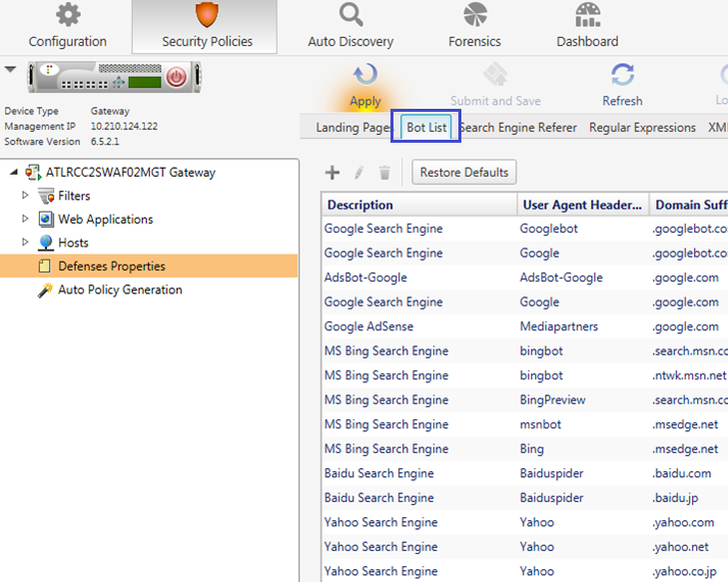Select the Yahoo row with .yahoo.com
The width and height of the screenshot is (728, 582).
(524, 522)
